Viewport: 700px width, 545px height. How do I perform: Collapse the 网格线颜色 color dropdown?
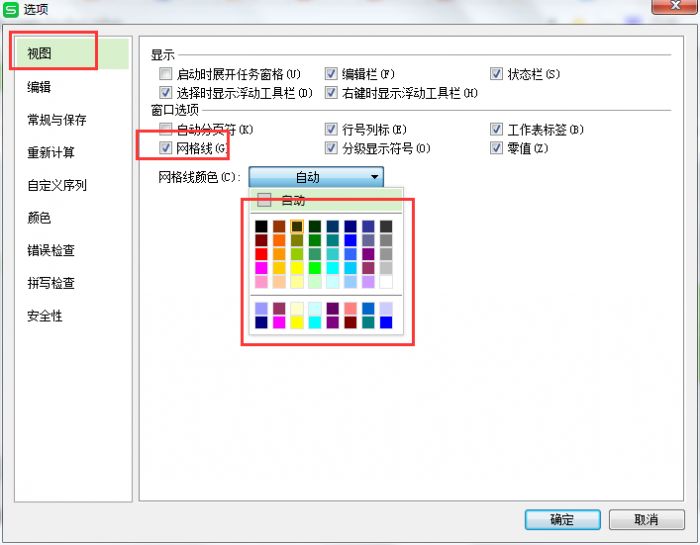click(374, 177)
